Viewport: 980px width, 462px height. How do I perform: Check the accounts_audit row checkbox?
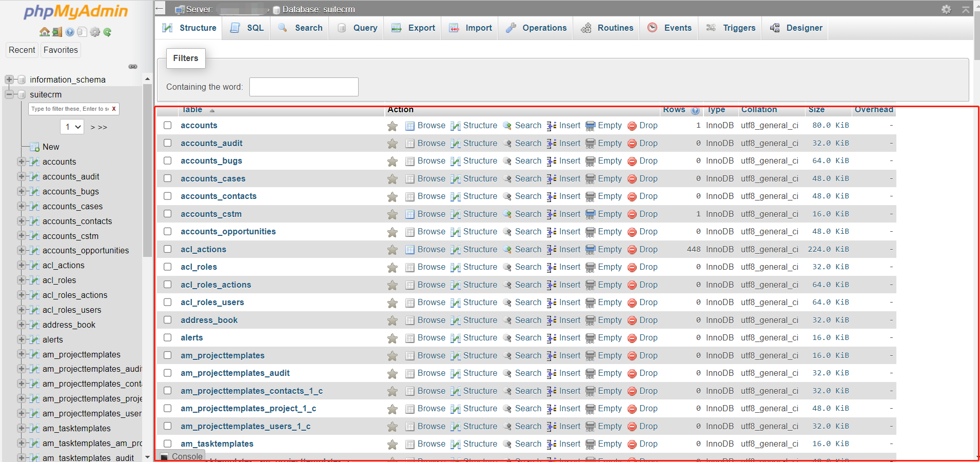pyautogui.click(x=168, y=143)
